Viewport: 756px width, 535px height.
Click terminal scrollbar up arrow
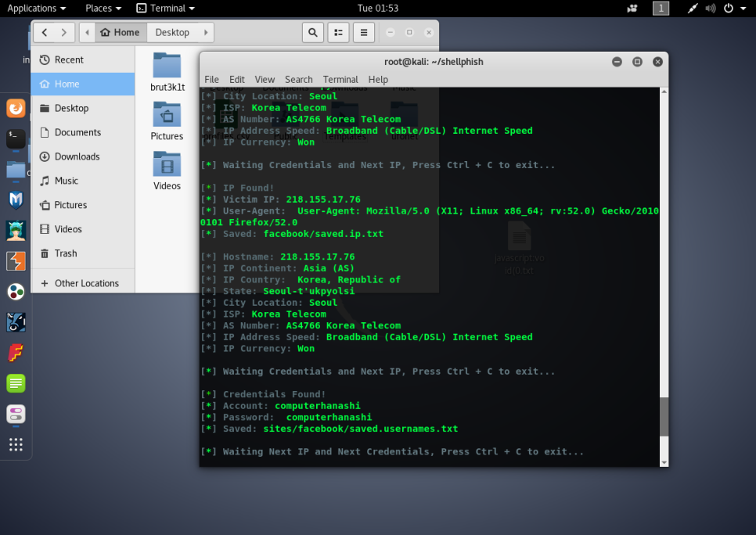coord(664,92)
